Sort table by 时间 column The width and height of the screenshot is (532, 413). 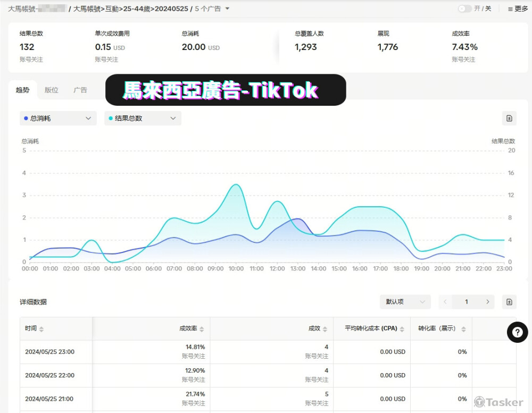point(41,329)
